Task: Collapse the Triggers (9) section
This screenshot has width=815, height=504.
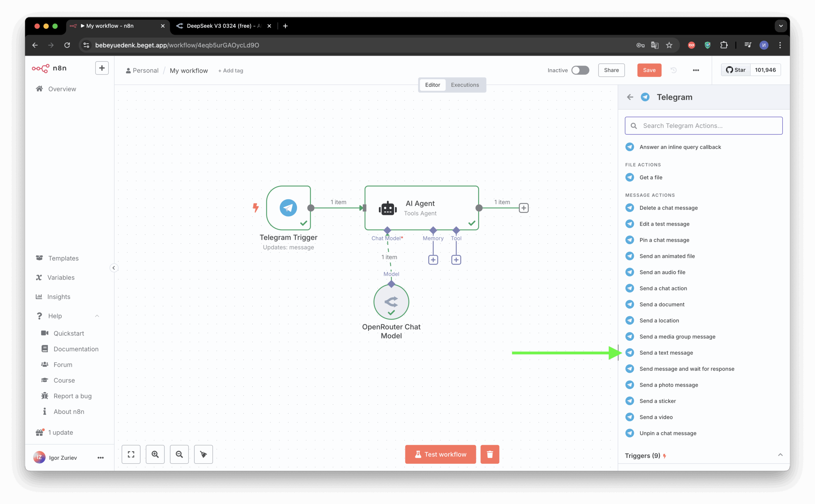Action: pos(780,455)
